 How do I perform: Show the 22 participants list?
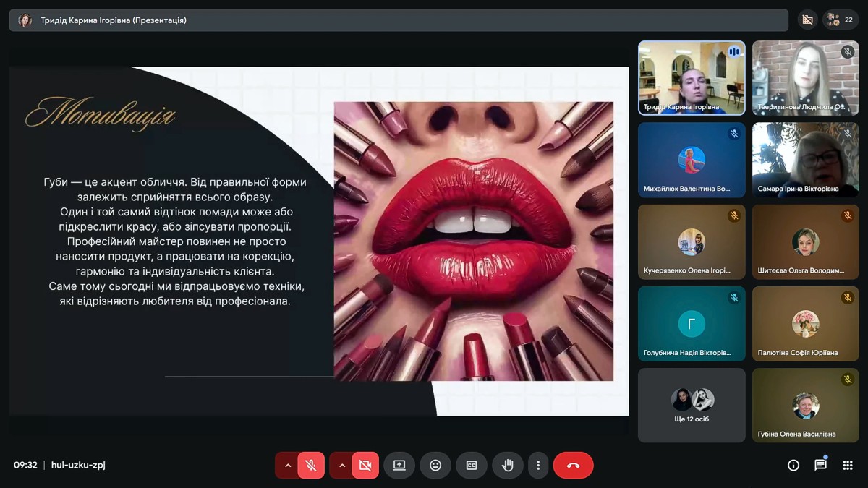[x=841, y=20]
